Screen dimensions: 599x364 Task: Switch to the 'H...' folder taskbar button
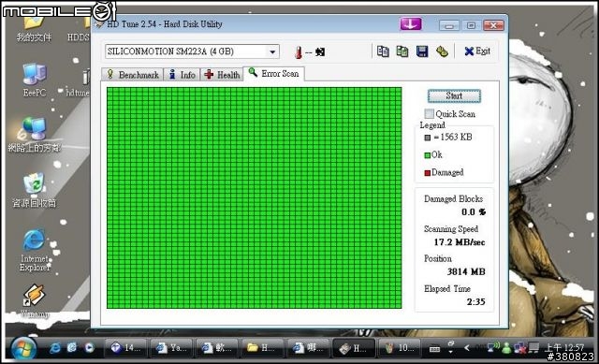click(x=262, y=348)
